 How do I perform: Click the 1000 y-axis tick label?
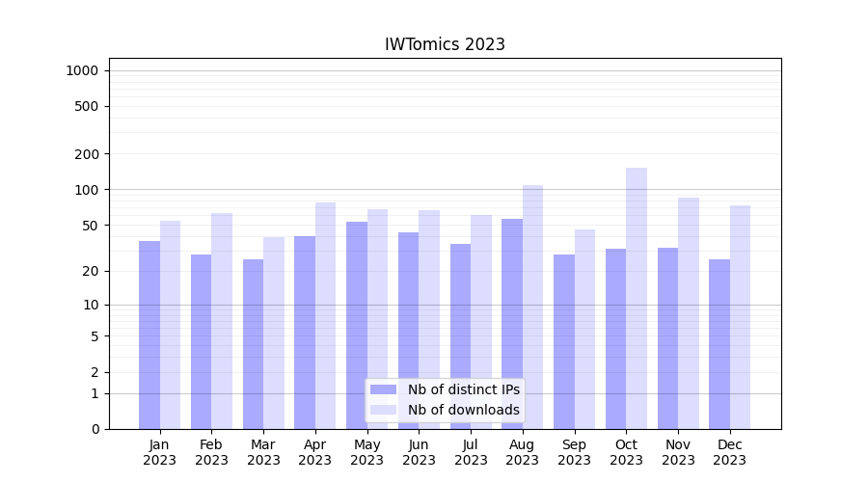click(x=82, y=70)
